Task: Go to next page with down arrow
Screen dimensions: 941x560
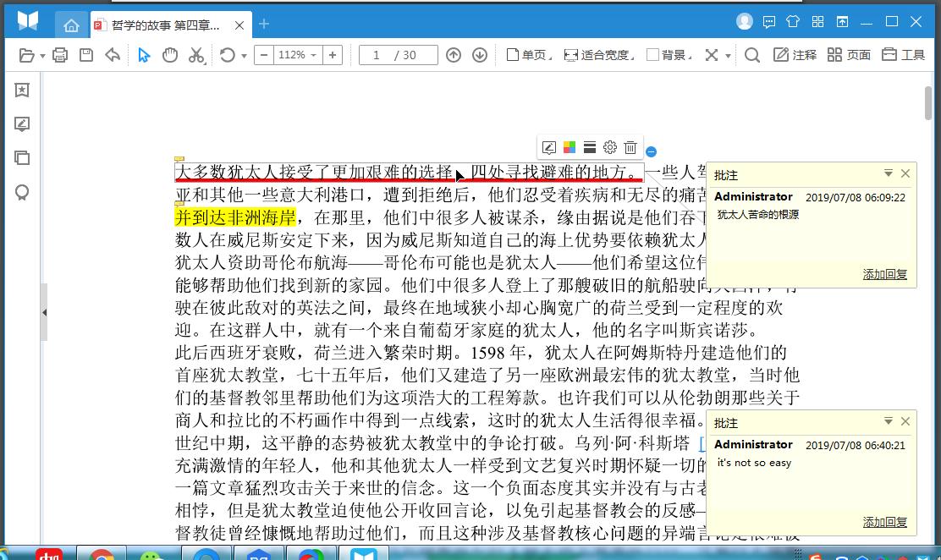Action: tap(480, 55)
